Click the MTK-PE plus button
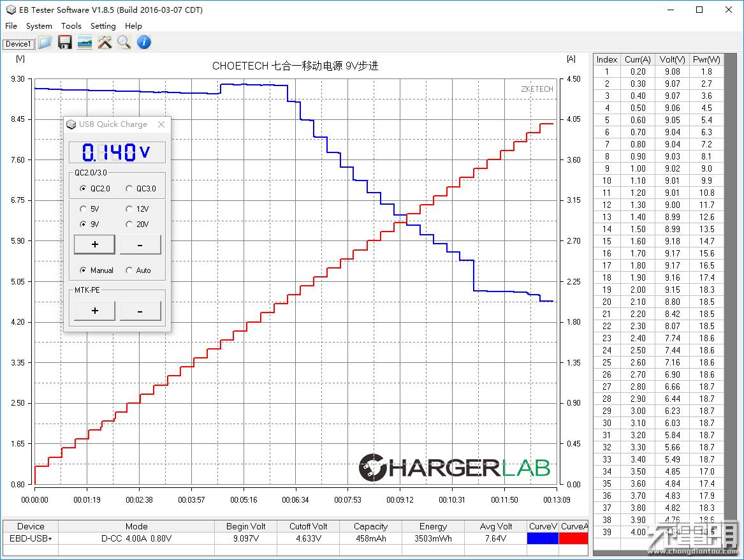744x560 pixels. point(94,311)
